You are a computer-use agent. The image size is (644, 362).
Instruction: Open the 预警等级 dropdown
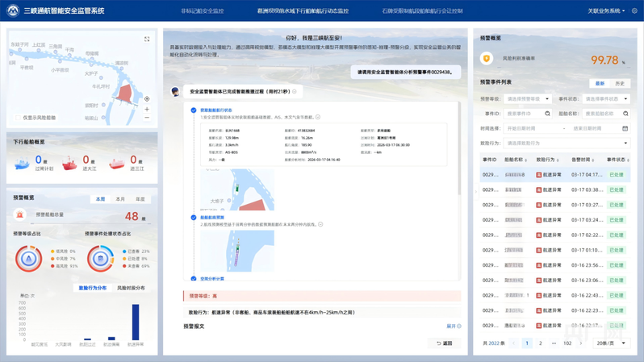point(528,99)
